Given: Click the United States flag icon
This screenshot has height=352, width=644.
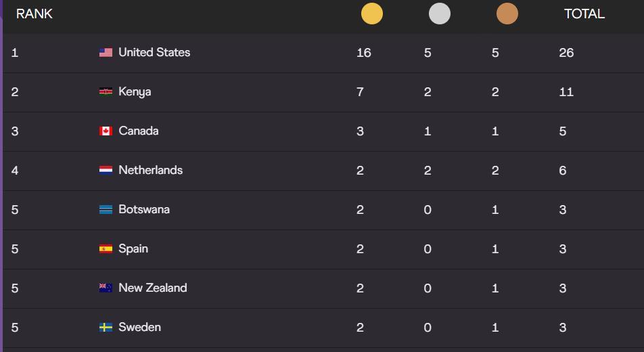Looking at the screenshot, I should 106,53.
